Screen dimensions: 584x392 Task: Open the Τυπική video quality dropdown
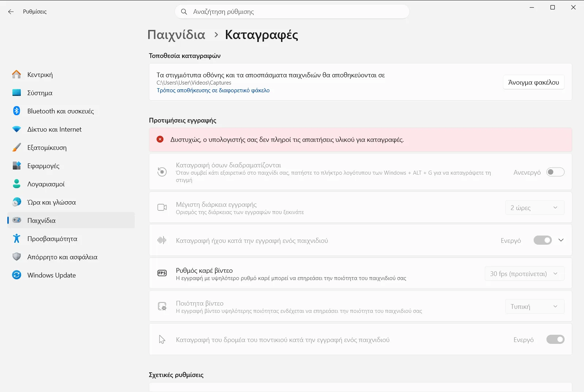[535, 306]
